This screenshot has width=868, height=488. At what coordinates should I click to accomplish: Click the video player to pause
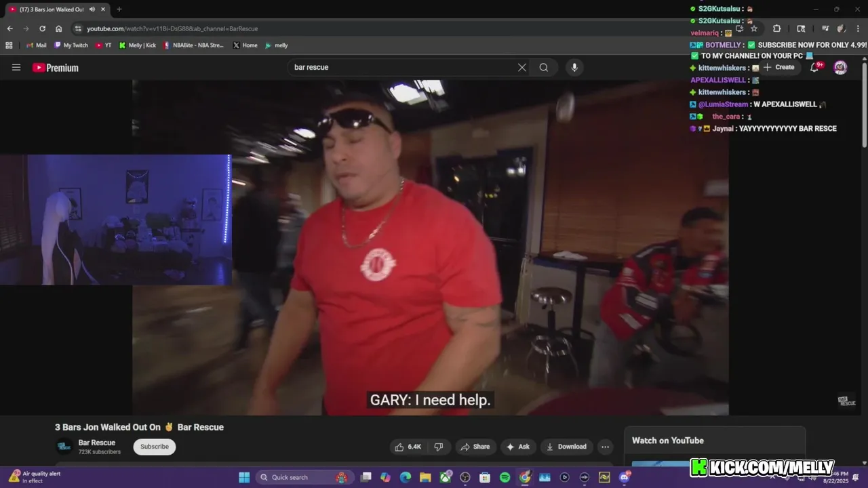click(431, 247)
